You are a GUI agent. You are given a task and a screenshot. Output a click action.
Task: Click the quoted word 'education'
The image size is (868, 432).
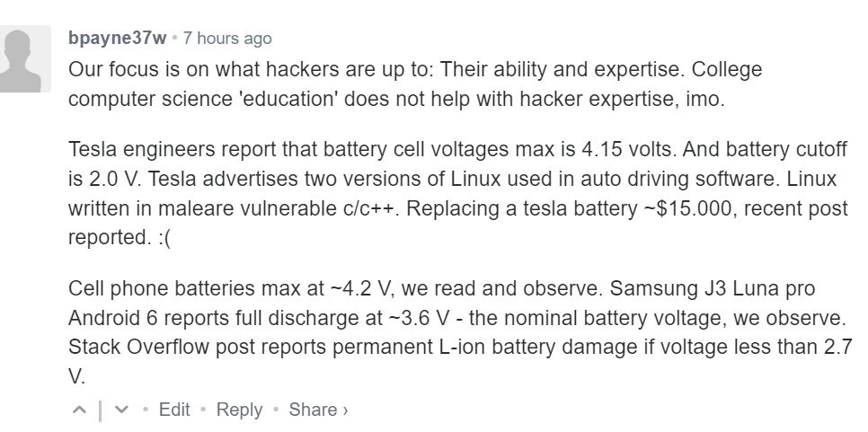(287, 100)
